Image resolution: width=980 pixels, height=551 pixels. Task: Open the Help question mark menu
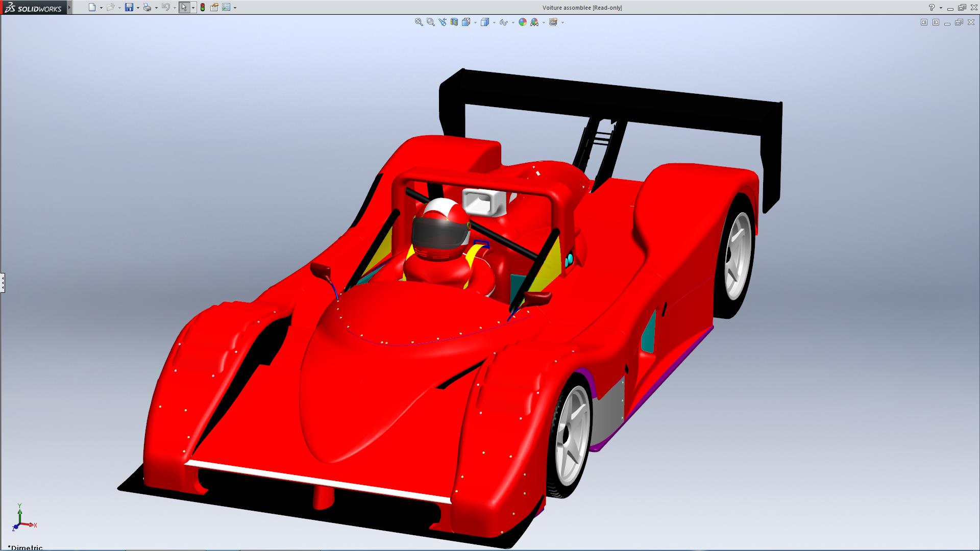pyautogui.click(x=932, y=7)
